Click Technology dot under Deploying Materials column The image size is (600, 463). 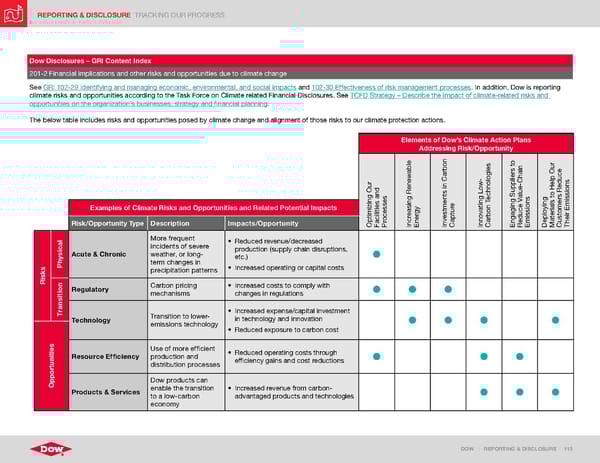pyautogui.click(x=555, y=320)
